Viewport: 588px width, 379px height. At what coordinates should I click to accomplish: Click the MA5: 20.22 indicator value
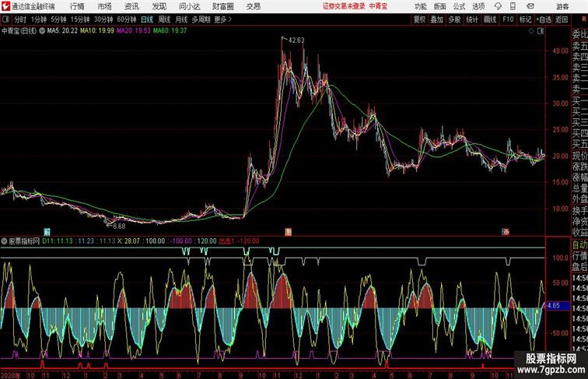[62, 31]
